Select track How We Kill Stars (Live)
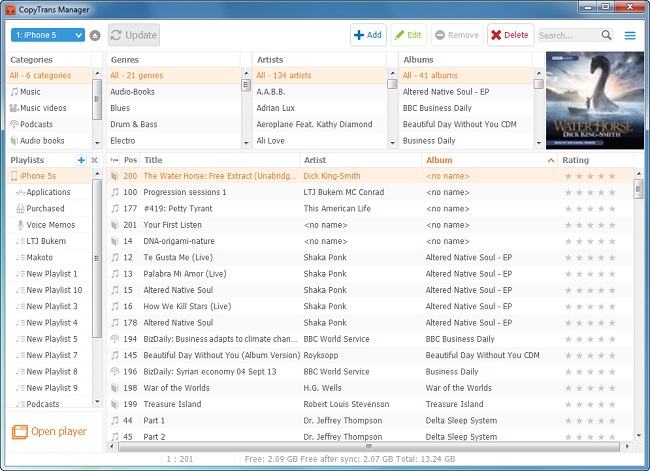This screenshot has height=471, width=650. click(187, 306)
